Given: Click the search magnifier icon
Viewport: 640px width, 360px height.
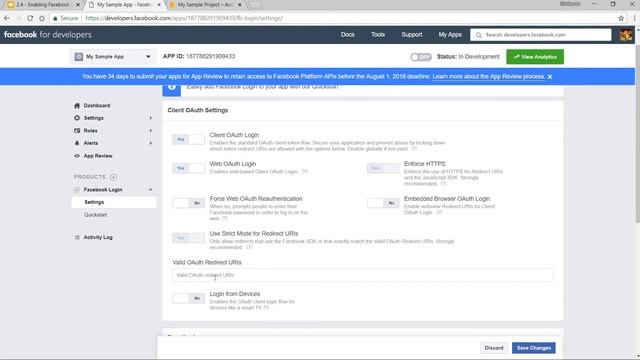Looking at the screenshot, I should click(x=479, y=35).
